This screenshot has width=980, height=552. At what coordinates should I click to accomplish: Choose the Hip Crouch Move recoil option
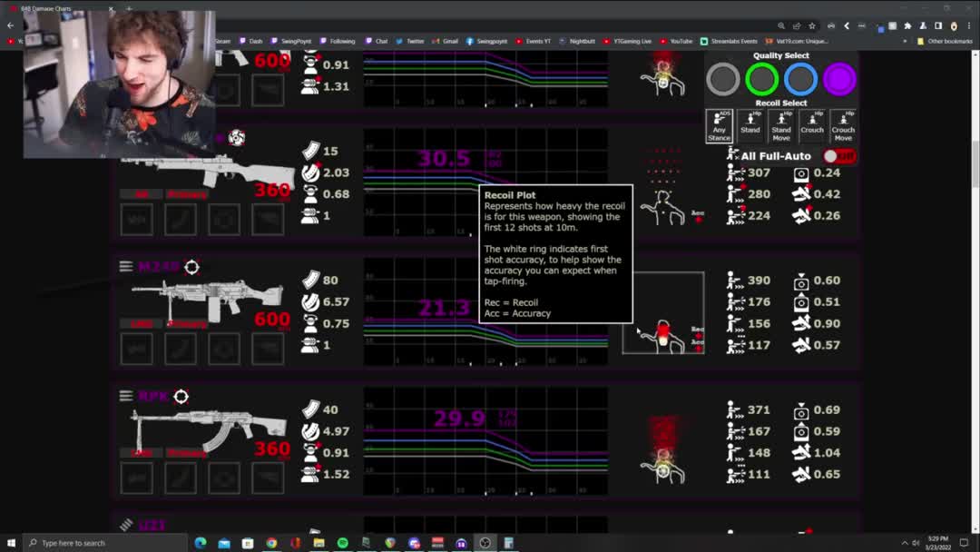[843, 126]
